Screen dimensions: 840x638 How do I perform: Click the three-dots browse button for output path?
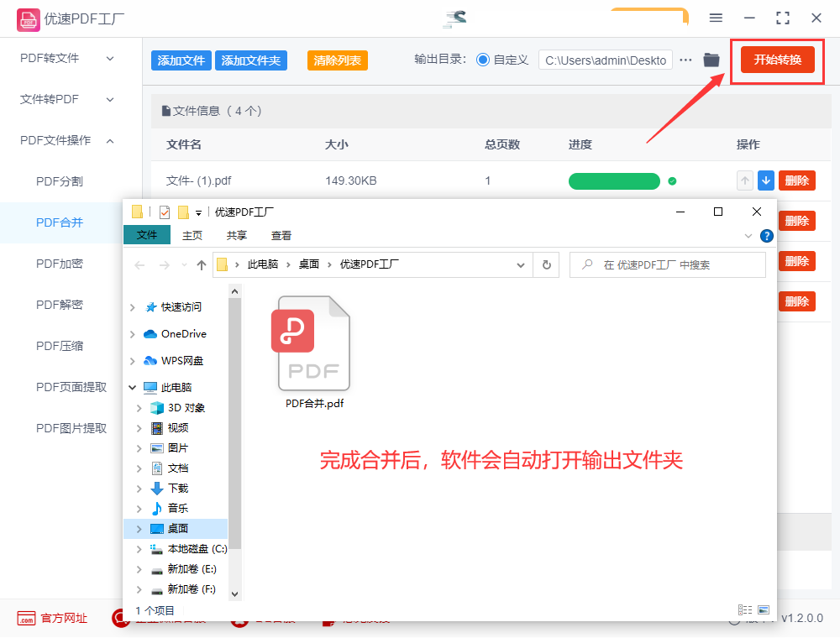coord(685,60)
